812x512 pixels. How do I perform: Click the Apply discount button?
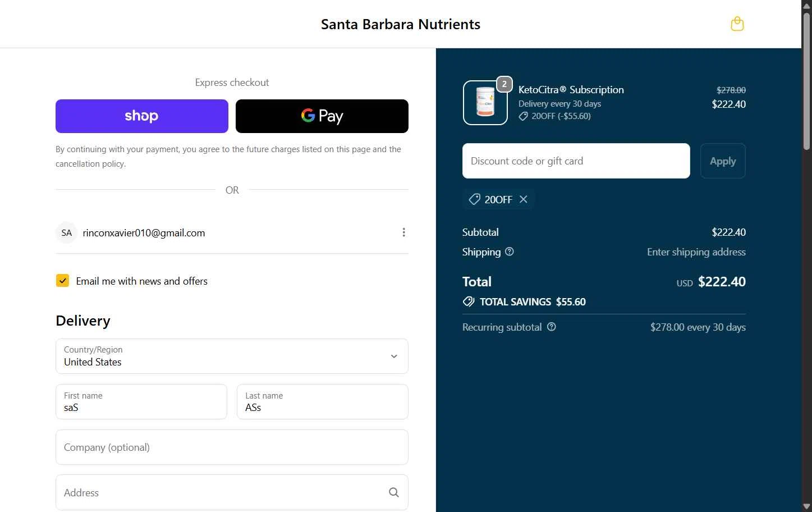pos(723,161)
